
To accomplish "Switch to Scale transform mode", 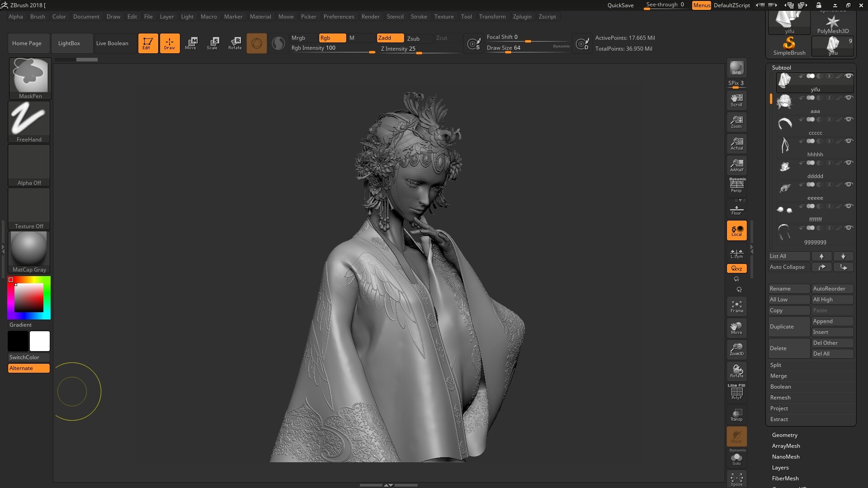I will (x=212, y=43).
